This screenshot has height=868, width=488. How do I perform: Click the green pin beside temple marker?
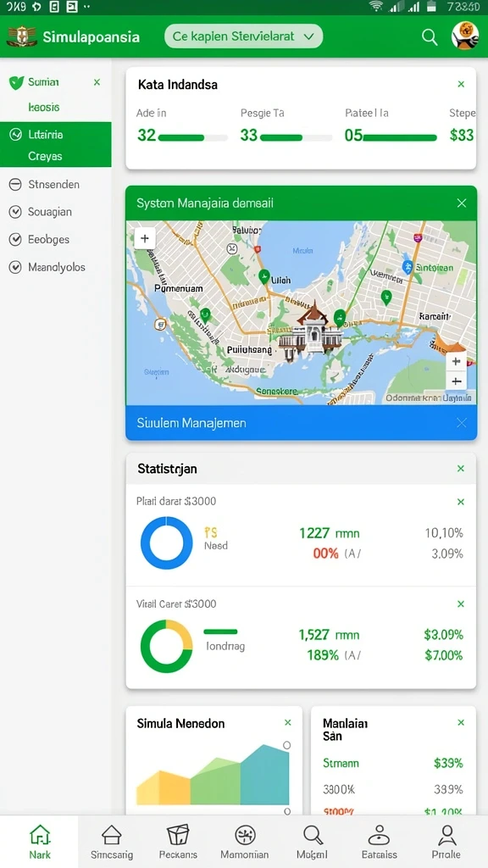[x=339, y=318]
